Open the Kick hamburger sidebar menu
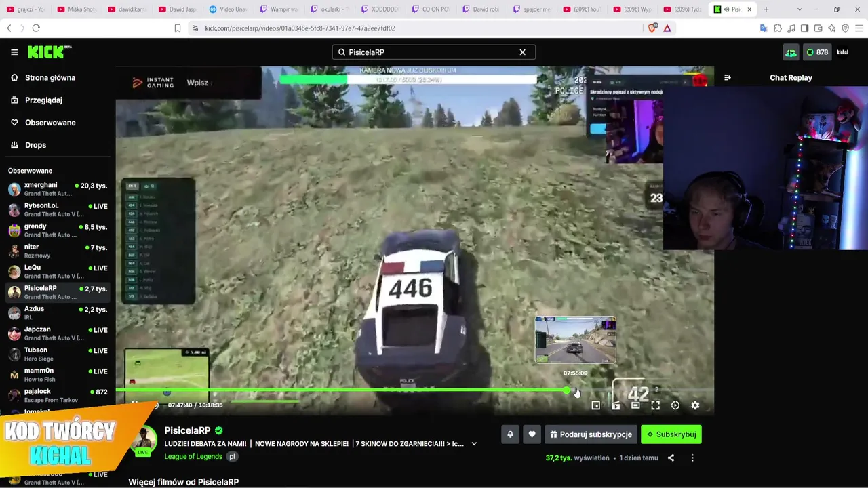The image size is (868, 488). tap(14, 52)
